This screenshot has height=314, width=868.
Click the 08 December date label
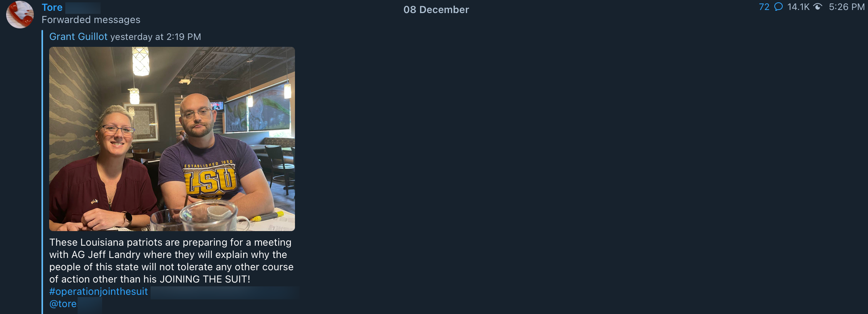(436, 10)
